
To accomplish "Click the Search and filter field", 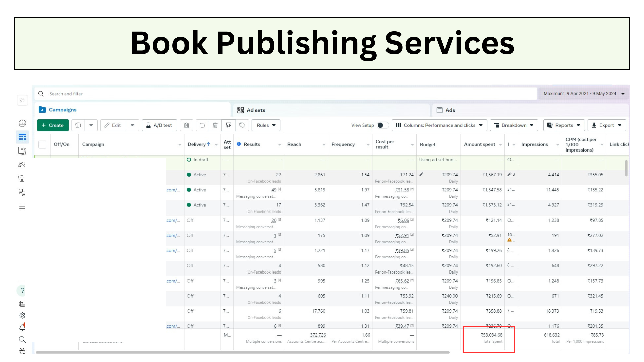I will click(x=285, y=94).
